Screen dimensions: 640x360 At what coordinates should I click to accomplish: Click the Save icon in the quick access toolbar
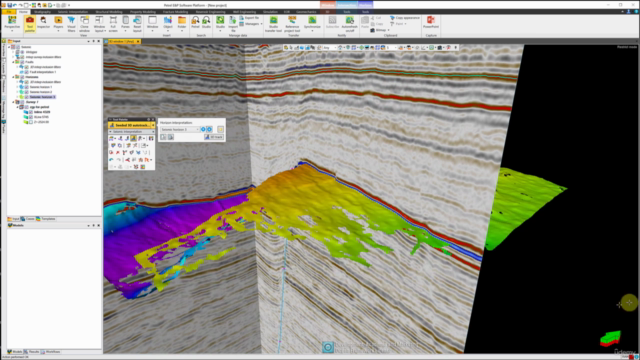point(9,5)
